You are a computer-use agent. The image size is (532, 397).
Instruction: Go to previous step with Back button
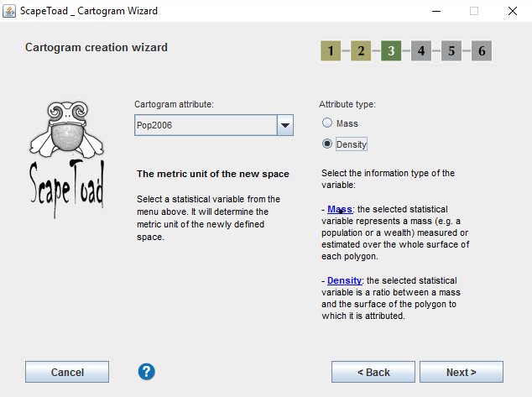373,372
